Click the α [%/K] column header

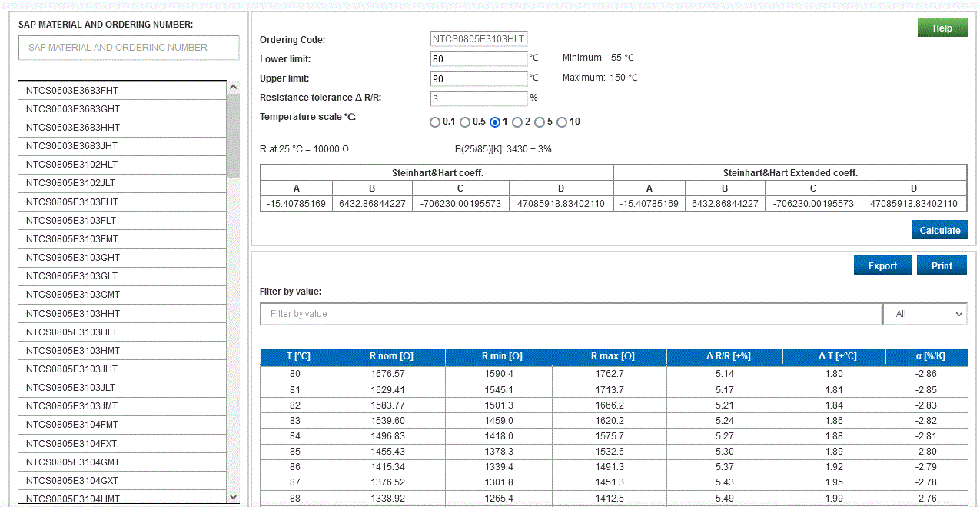pos(926,357)
